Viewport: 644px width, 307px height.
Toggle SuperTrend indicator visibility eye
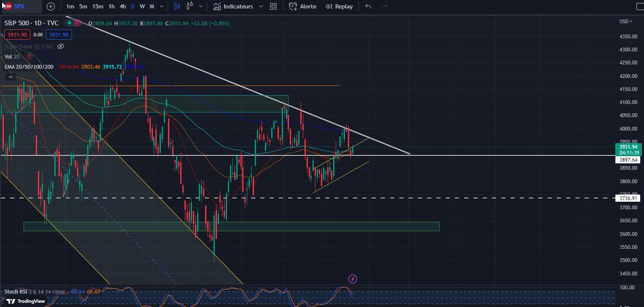coord(61,47)
